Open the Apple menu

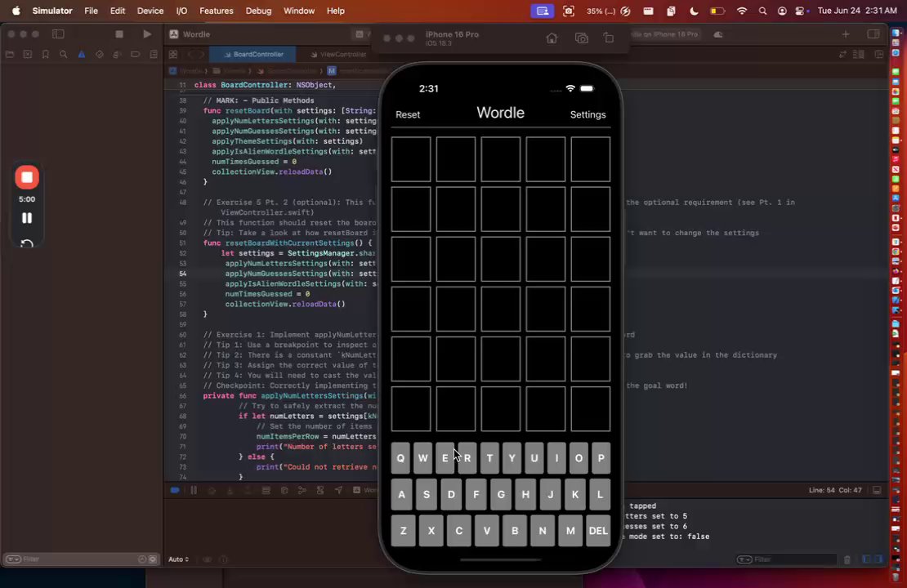pos(16,11)
